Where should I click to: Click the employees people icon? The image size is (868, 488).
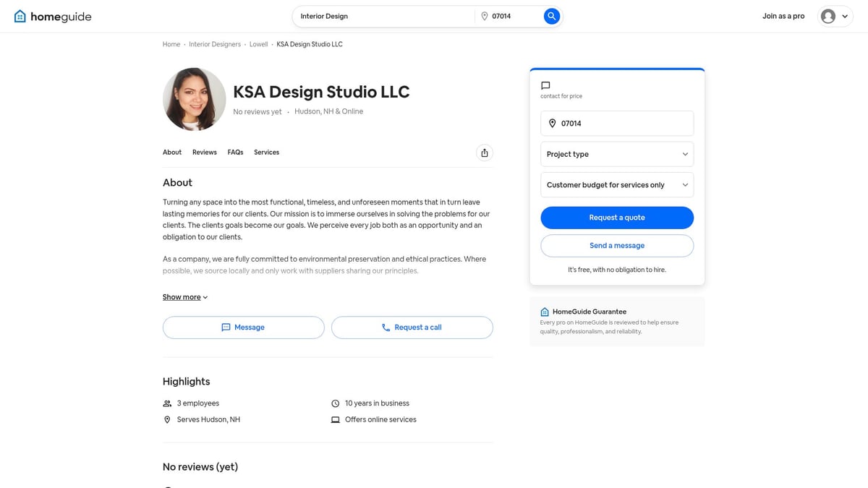click(x=167, y=403)
